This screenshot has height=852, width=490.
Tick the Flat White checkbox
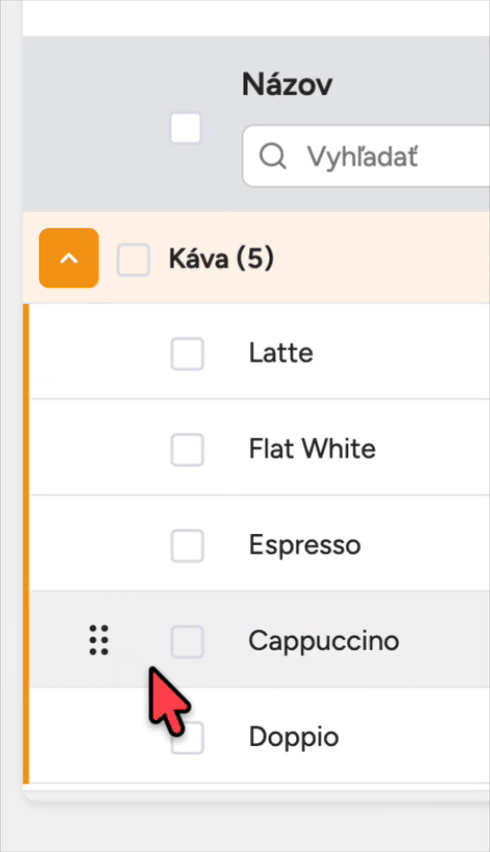(187, 449)
